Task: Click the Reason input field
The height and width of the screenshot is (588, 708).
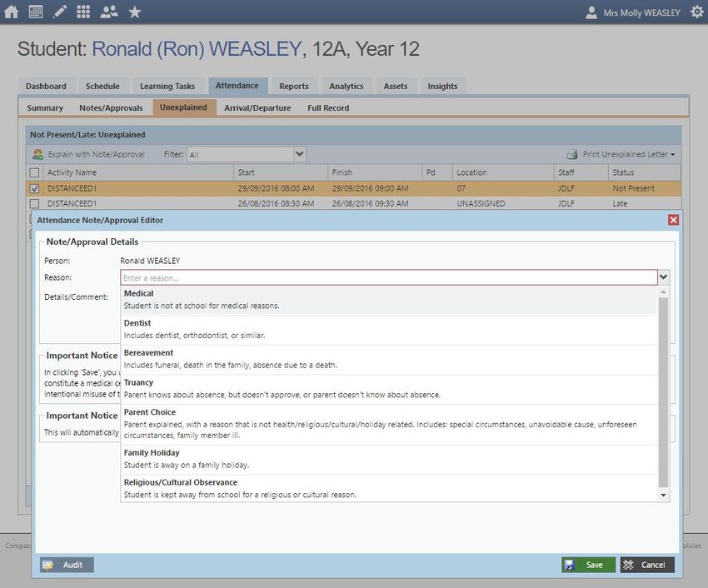Action: [x=389, y=277]
